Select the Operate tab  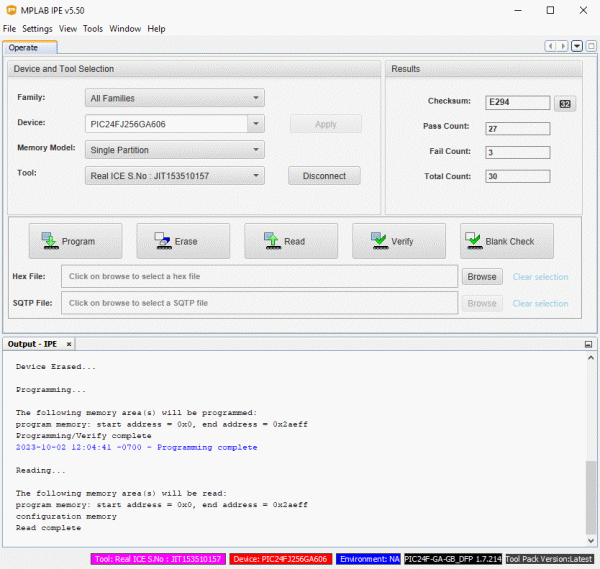point(24,47)
